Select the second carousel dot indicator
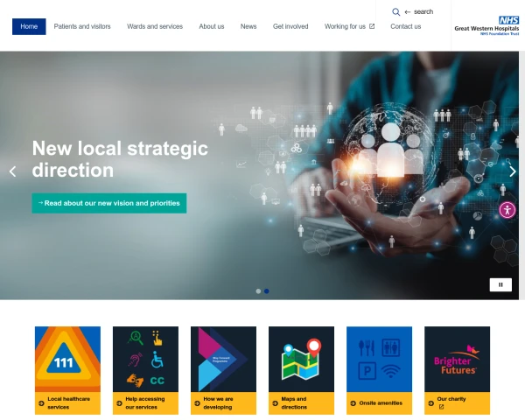This screenshot has width=525, height=420. pyautogui.click(x=267, y=291)
